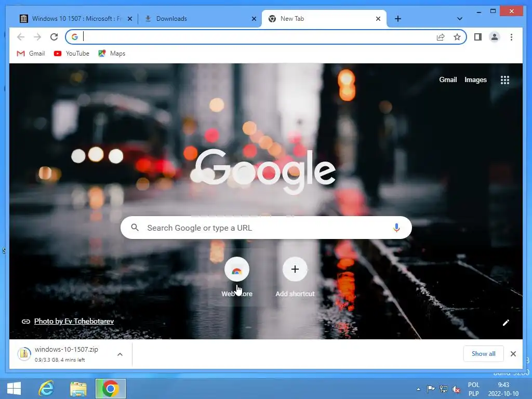Click the windows-10-1507.zip file icon
This screenshot has width=532, height=399.
coord(24,354)
